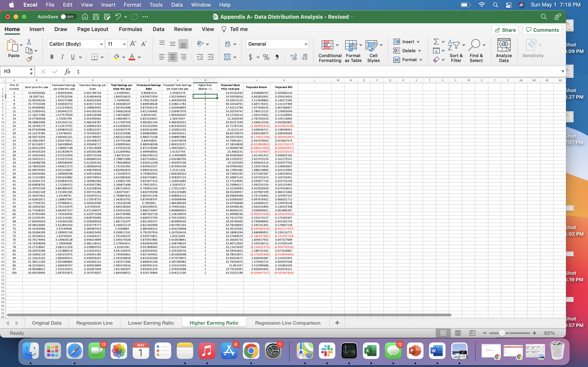
Task: Open the Comments pane
Action: coord(542,30)
